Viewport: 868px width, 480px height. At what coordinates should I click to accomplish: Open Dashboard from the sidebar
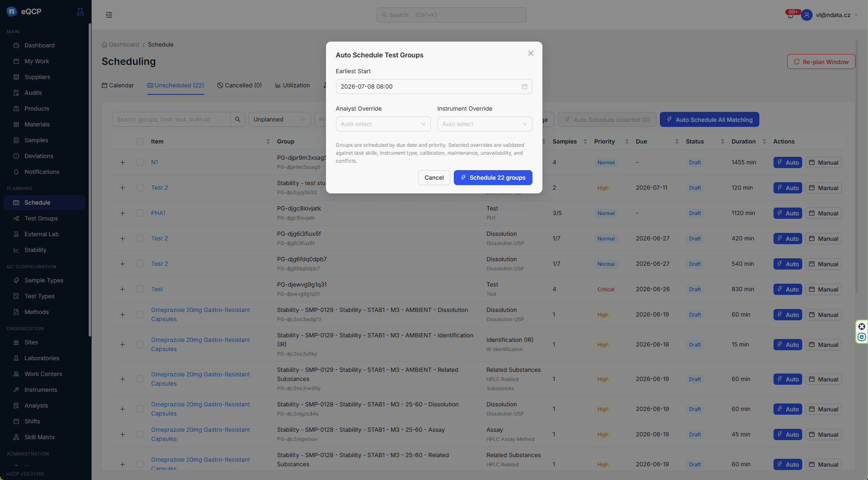click(40, 45)
